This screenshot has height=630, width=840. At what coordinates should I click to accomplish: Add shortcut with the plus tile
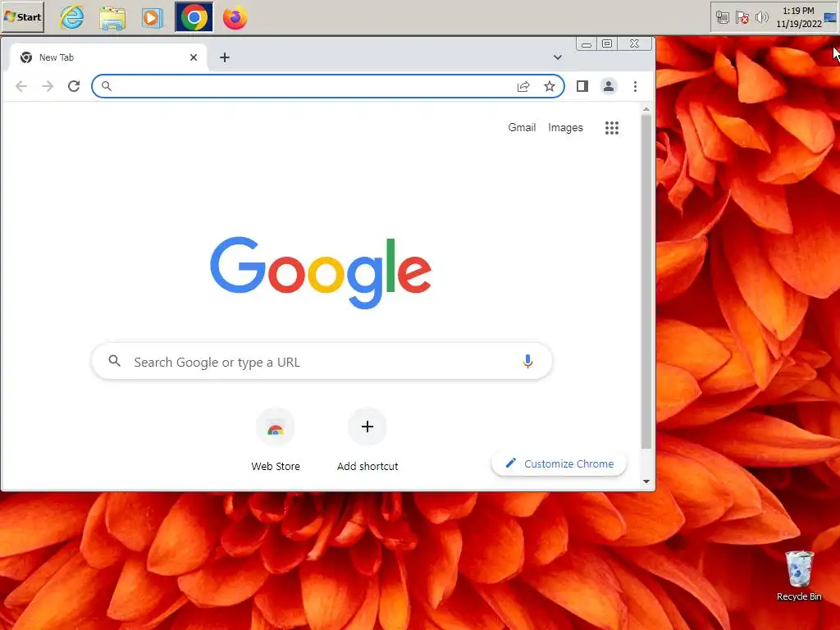pyautogui.click(x=367, y=441)
